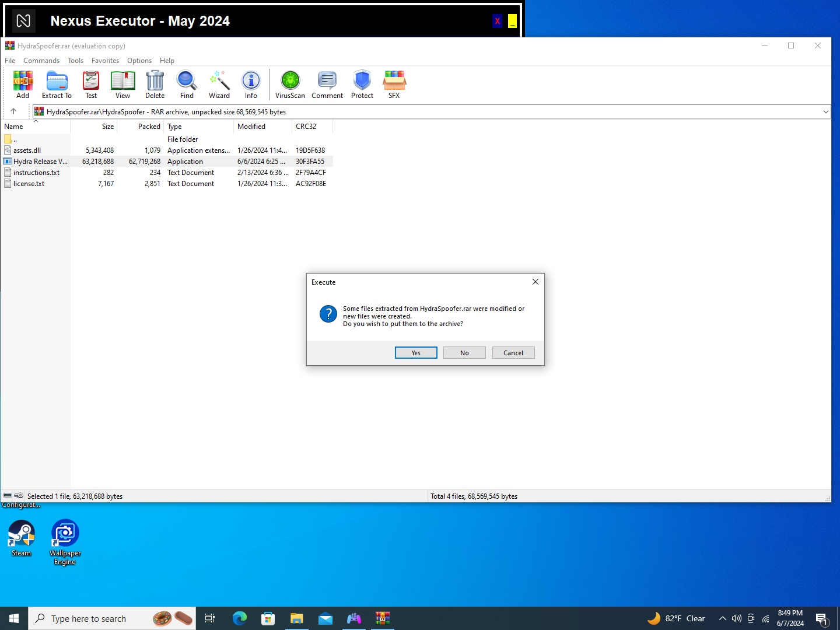
Task: Open the Help menu
Action: pos(167,61)
